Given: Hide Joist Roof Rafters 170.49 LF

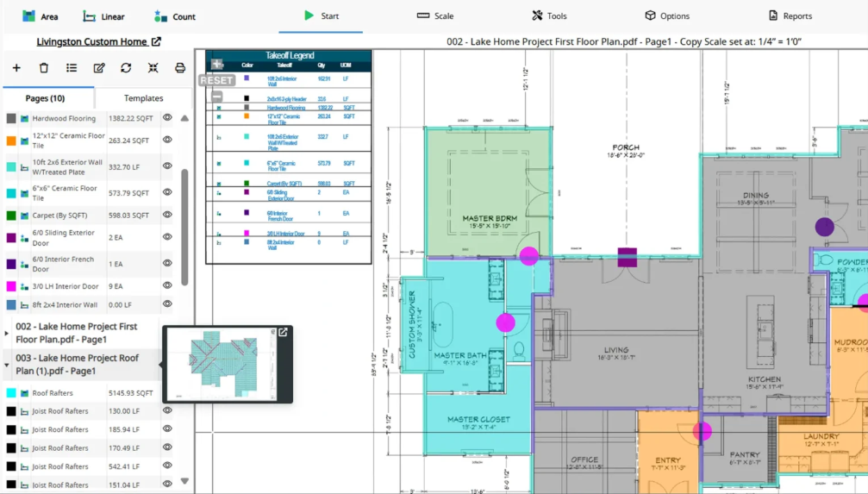Looking at the screenshot, I should (167, 447).
